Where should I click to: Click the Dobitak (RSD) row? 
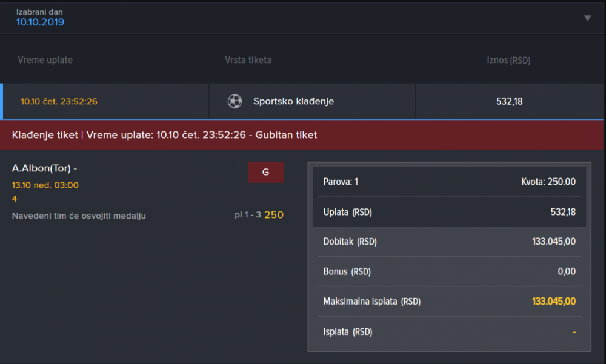point(449,242)
